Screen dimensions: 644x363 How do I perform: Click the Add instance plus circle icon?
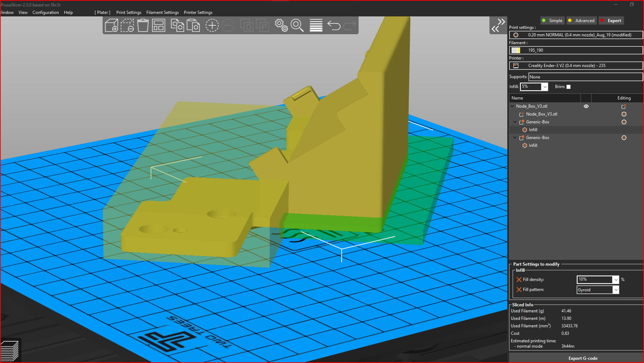click(212, 26)
